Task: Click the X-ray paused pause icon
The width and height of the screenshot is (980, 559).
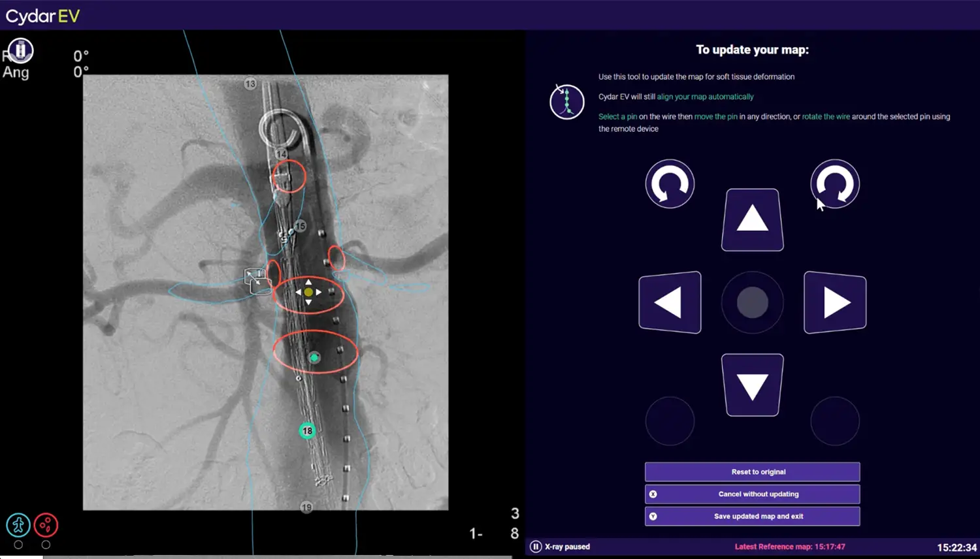Action: coord(536,547)
